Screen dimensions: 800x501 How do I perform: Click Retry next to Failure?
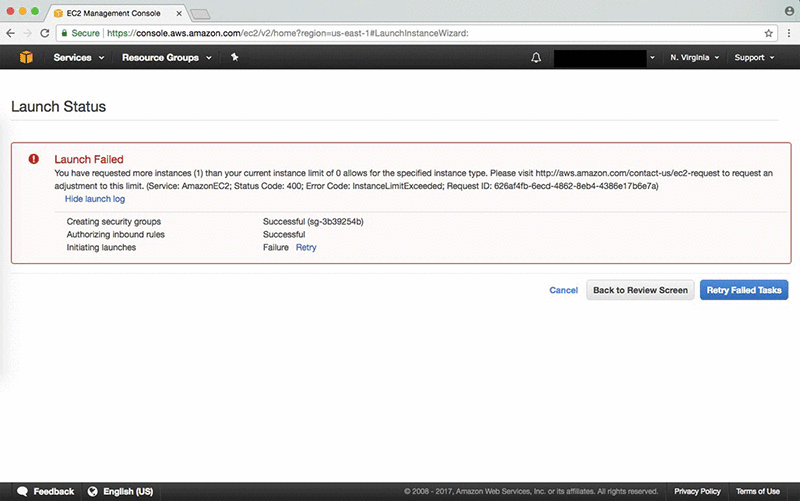pyautogui.click(x=306, y=247)
